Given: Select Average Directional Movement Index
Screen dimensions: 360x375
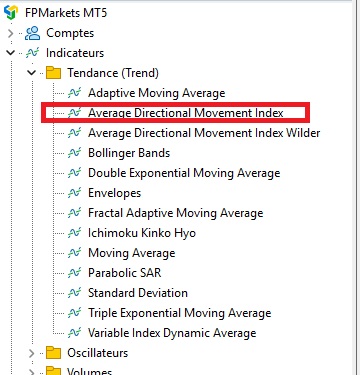Looking at the screenshot, I should [186, 113].
